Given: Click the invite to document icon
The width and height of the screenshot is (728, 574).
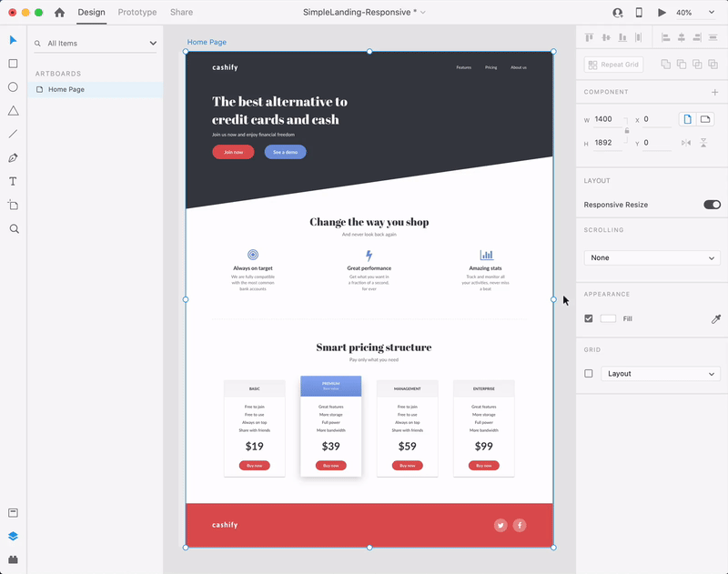Looking at the screenshot, I should coord(618,13).
